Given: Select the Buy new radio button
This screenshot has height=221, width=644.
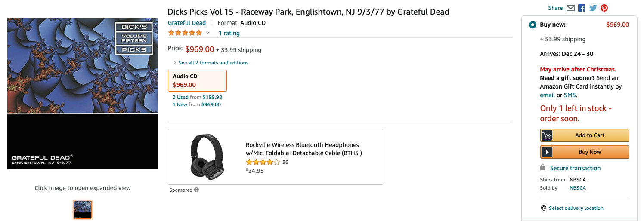Looking at the screenshot, I should [x=533, y=25].
